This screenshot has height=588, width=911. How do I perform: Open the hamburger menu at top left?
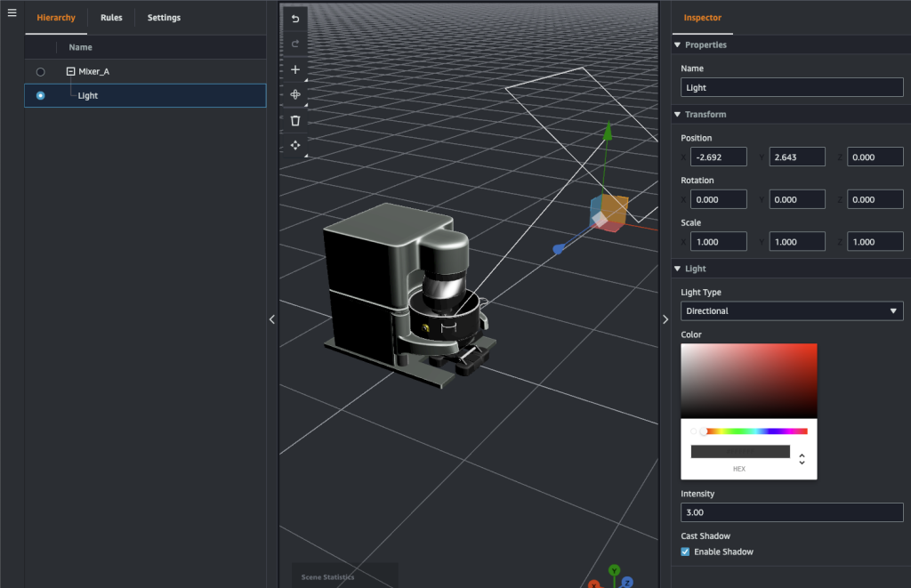click(12, 12)
